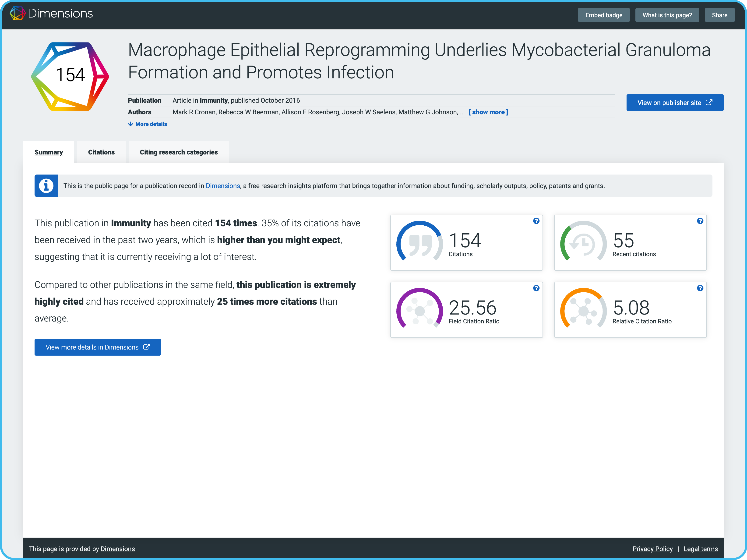Click 'higher than you might expect' bold text
The height and width of the screenshot is (560, 747).
coord(278,240)
